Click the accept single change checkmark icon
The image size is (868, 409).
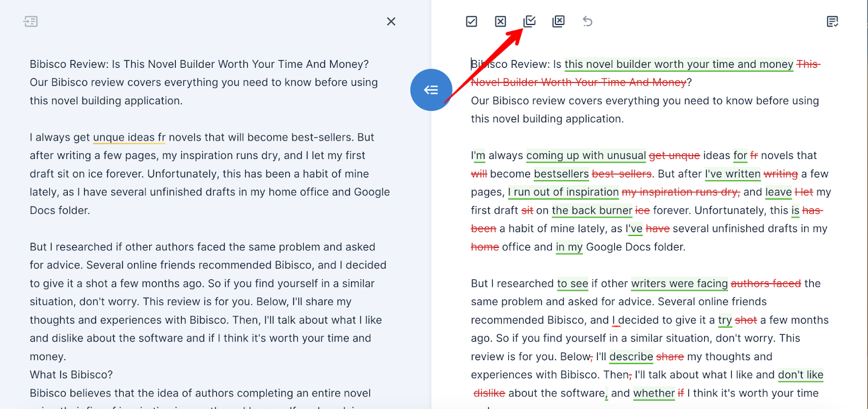(x=471, y=22)
